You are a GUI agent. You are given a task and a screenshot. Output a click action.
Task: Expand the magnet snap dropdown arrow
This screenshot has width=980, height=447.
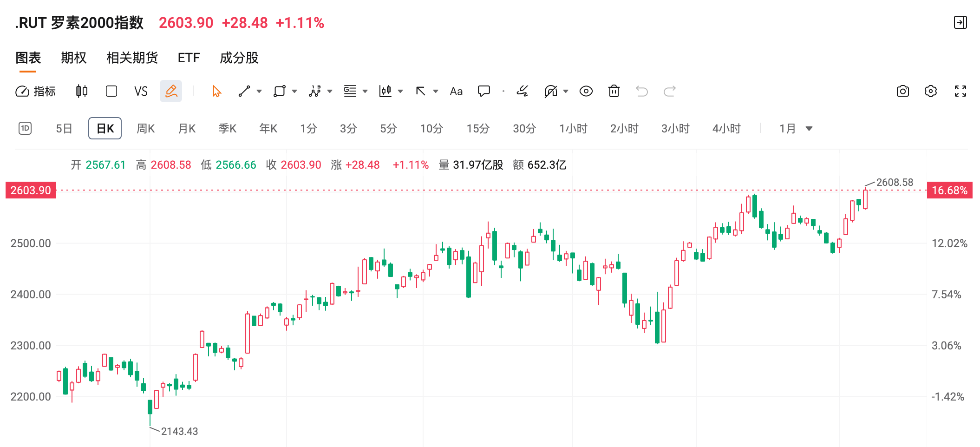pyautogui.click(x=566, y=91)
